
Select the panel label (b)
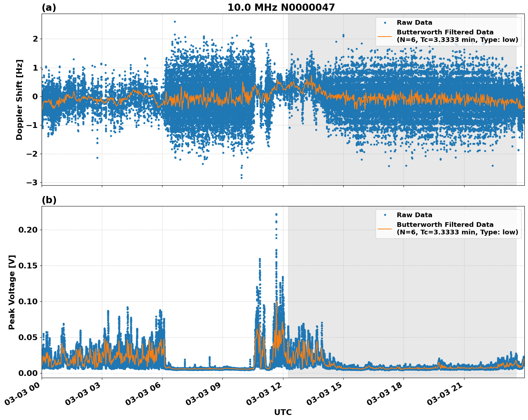point(49,200)
